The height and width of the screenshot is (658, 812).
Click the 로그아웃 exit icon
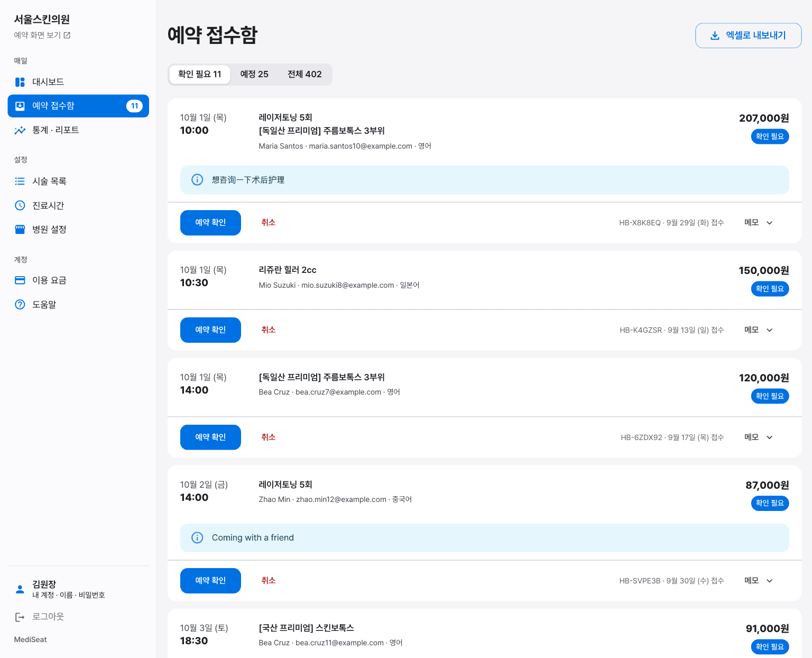20,617
